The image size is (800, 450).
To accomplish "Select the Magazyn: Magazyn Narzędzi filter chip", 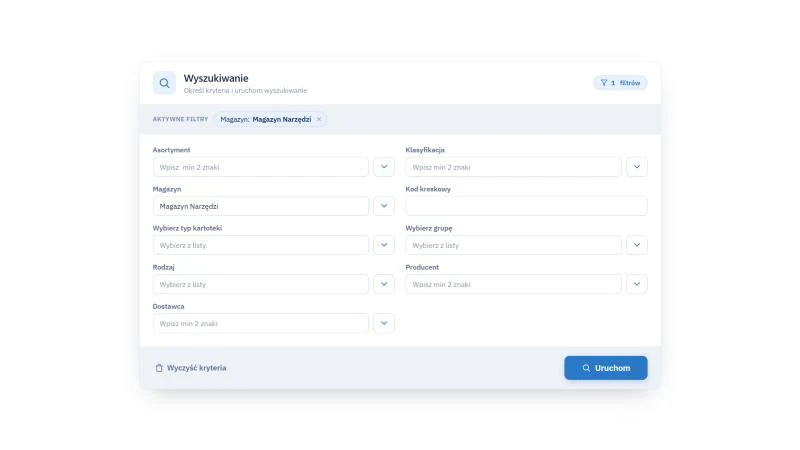I will click(270, 119).
